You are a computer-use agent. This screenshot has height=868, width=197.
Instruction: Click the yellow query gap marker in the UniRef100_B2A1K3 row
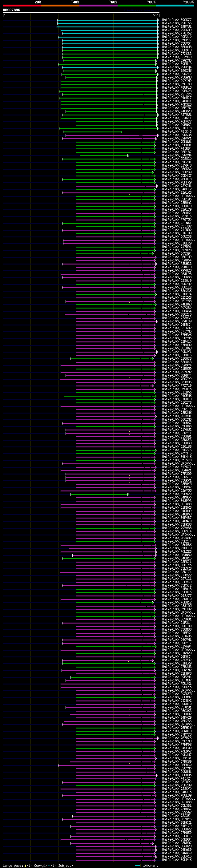pyautogui.click(x=129, y=194)
